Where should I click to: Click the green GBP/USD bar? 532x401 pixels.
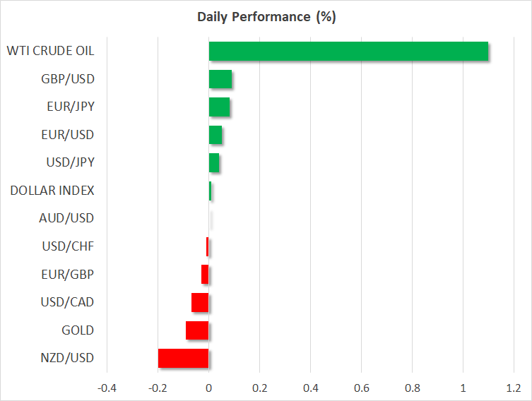220,79
